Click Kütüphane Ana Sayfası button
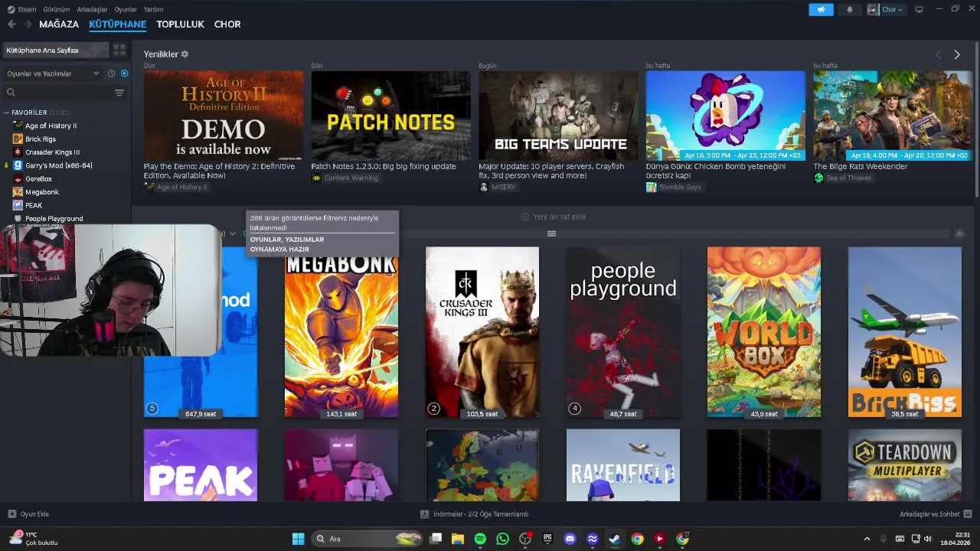 56,50
